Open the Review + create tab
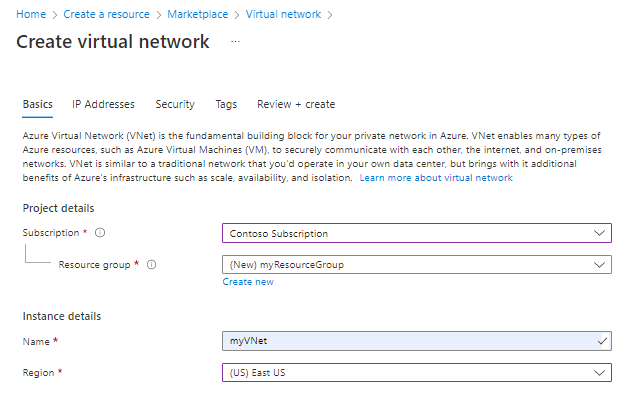Screen dimensions: 640x420 point(296,104)
